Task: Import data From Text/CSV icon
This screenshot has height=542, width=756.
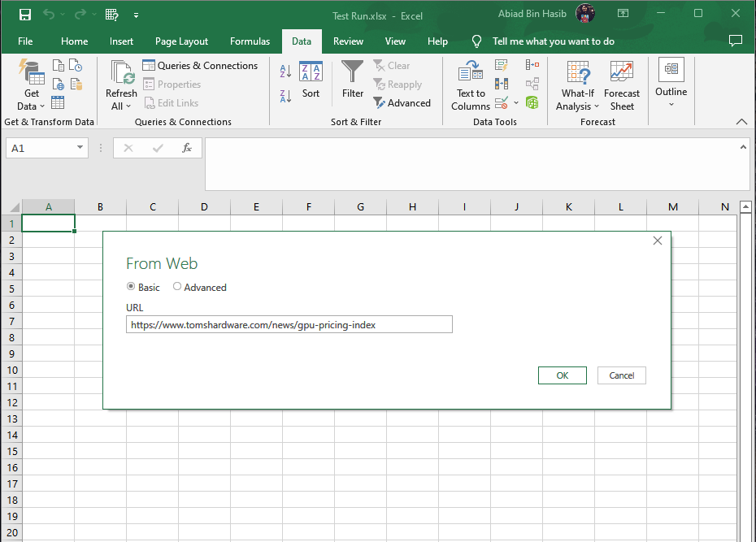Action: [58, 66]
